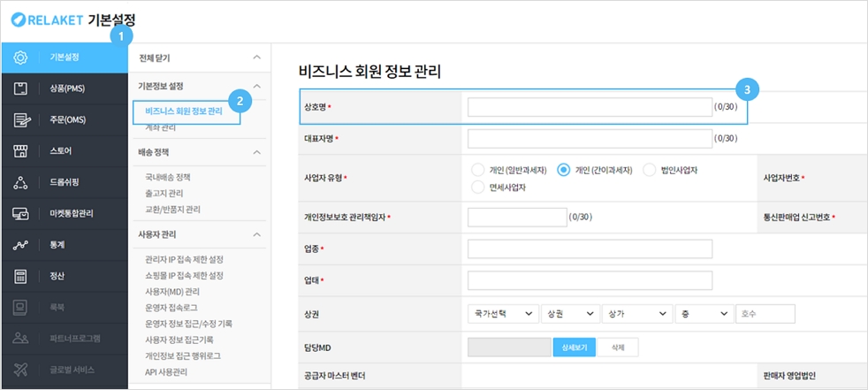Select the 면세사업자 radio button
Screen dimensions: 868x390
pos(478,187)
